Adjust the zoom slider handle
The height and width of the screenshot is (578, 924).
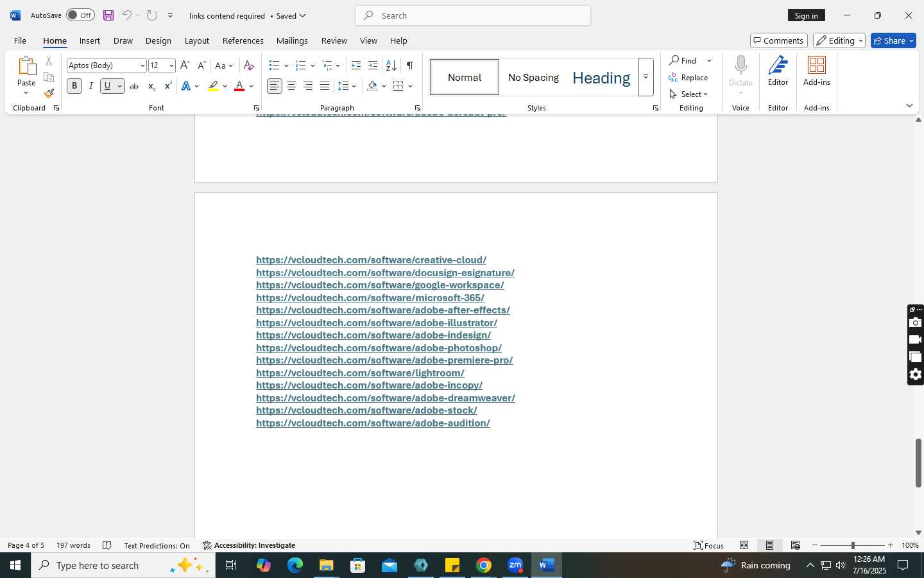(853, 545)
